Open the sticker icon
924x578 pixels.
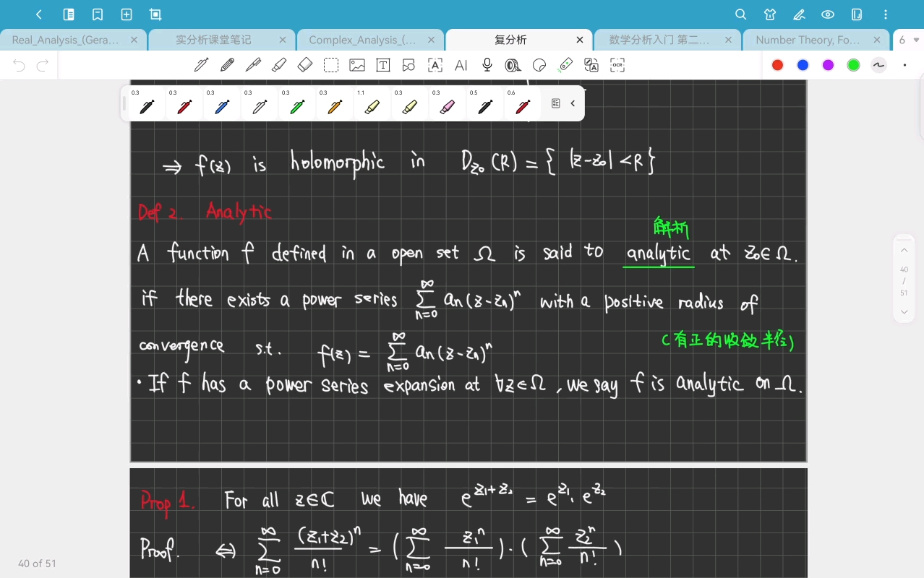pos(539,65)
